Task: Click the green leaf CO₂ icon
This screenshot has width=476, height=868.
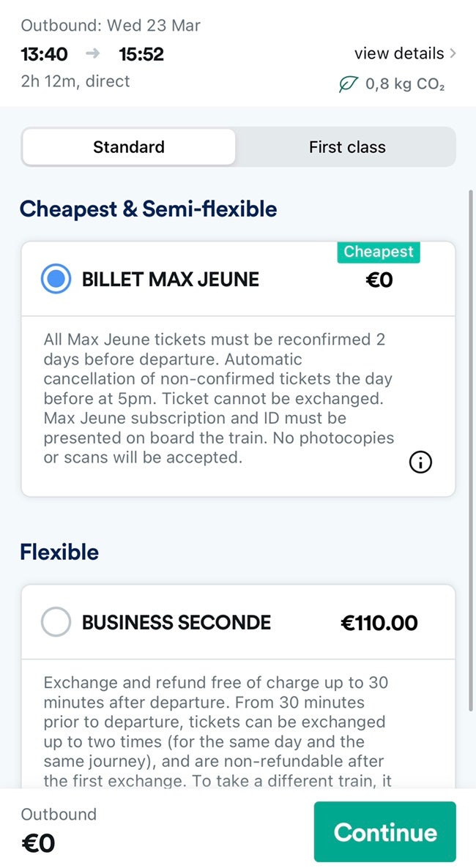Action: (348, 85)
